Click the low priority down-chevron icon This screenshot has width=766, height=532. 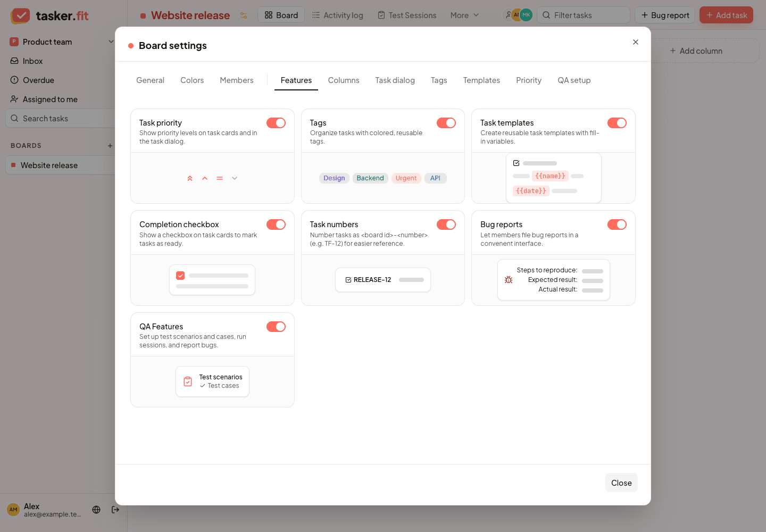click(x=235, y=178)
